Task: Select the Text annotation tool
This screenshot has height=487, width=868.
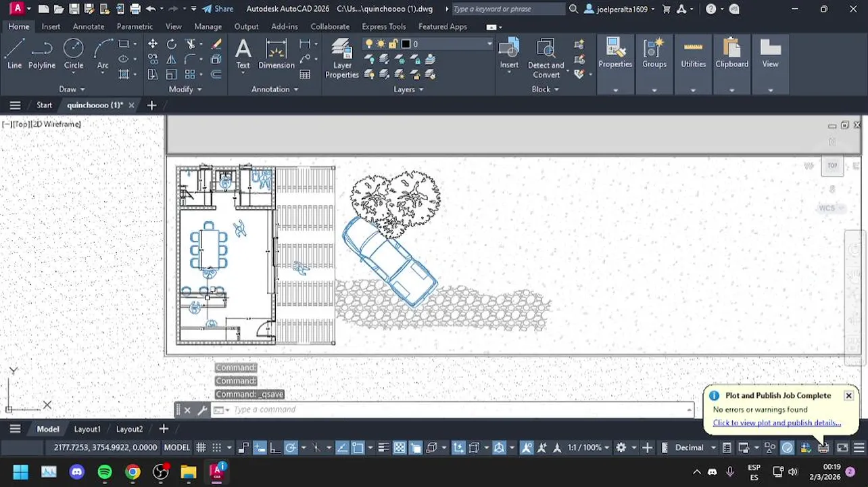Action: point(243,54)
